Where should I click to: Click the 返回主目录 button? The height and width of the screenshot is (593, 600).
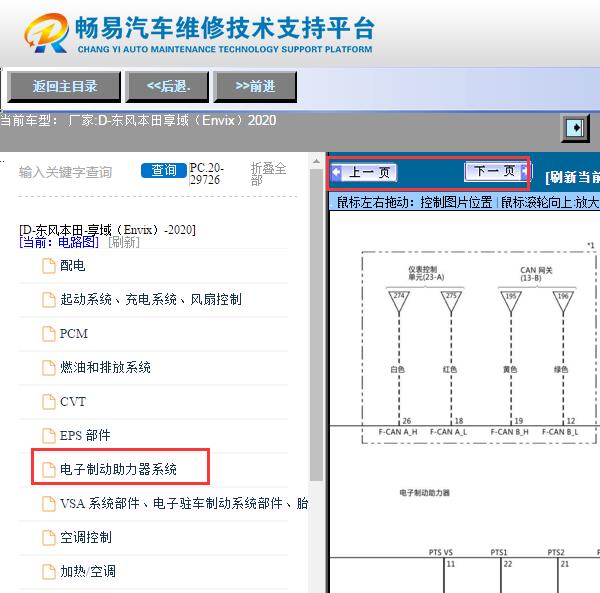pyautogui.click(x=64, y=87)
